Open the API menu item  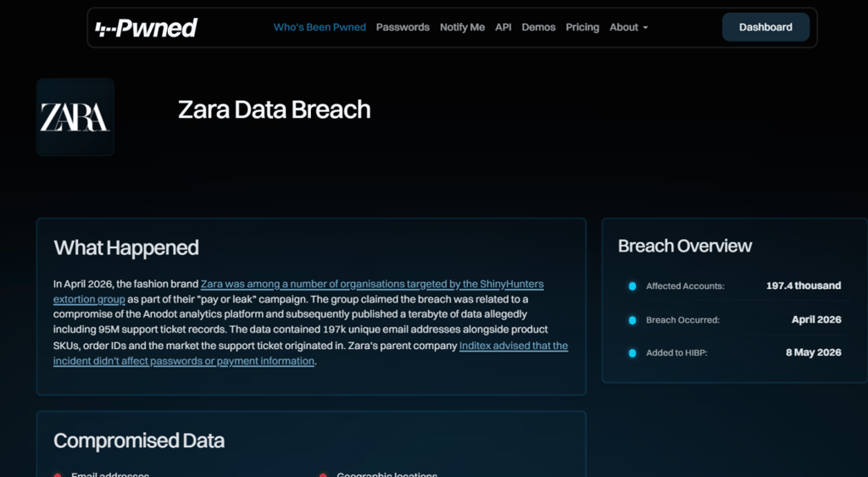pos(504,27)
